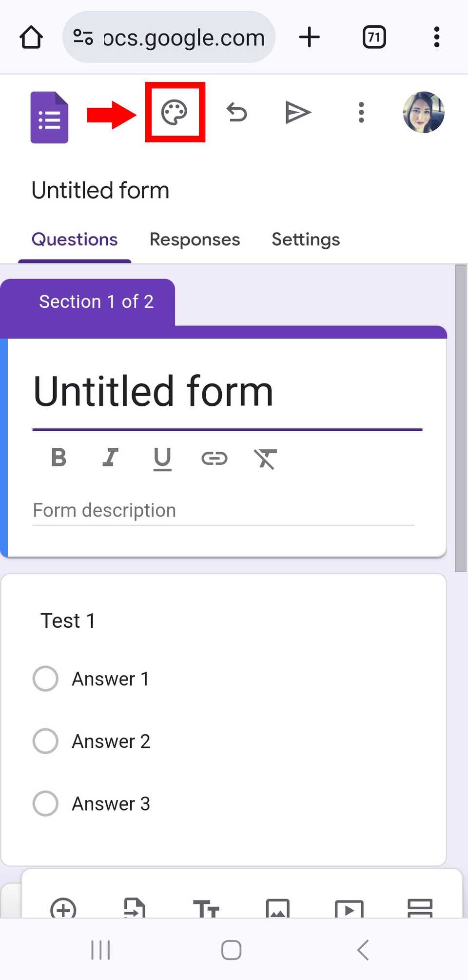The height and width of the screenshot is (980, 468).
Task: Add a new question
Action: tap(64, 908)
